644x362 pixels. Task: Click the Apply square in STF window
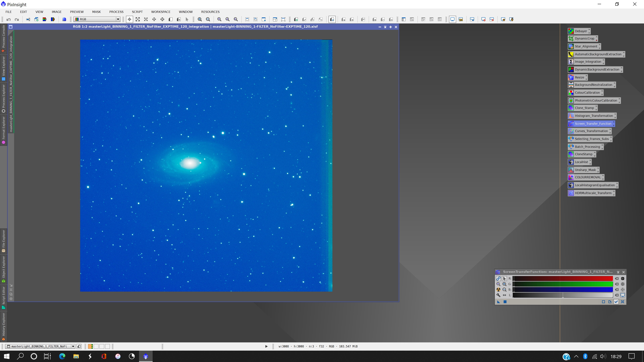[505, 302]
